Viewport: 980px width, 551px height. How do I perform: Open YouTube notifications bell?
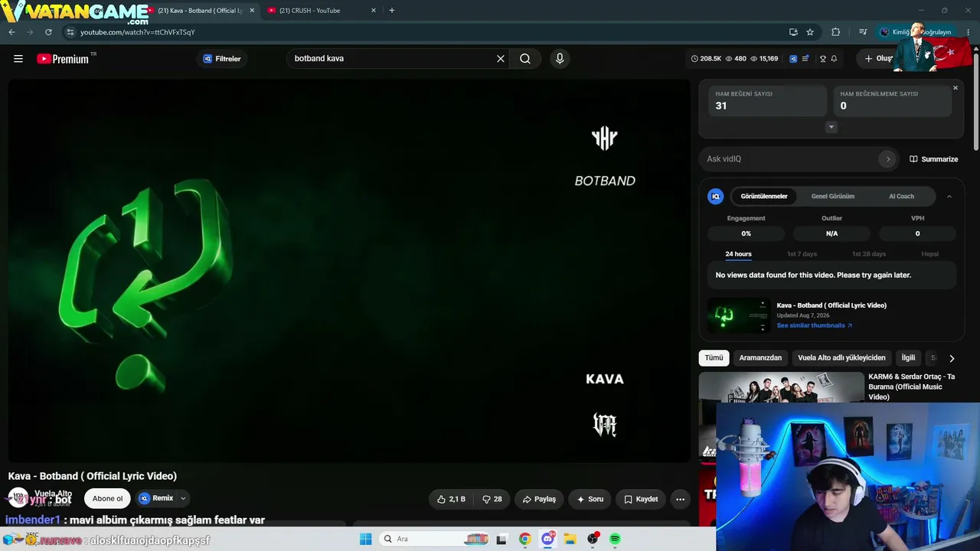point(834,59)
